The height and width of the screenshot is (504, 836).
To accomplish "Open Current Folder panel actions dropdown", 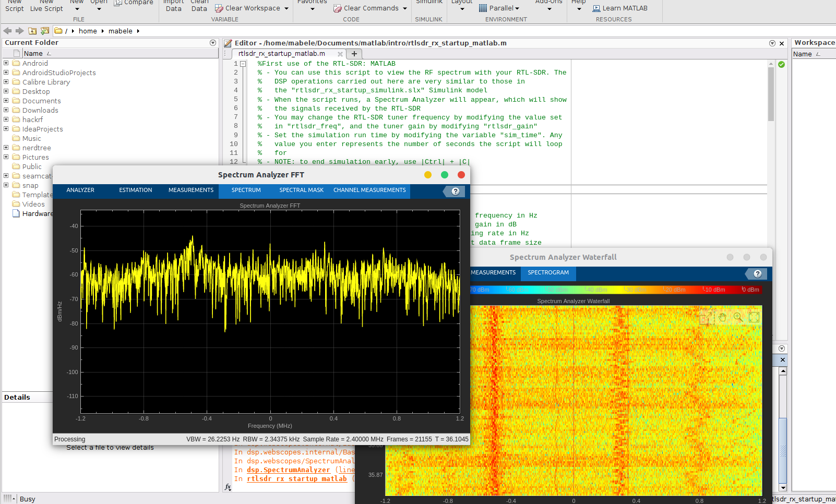I will pos(213,43).
